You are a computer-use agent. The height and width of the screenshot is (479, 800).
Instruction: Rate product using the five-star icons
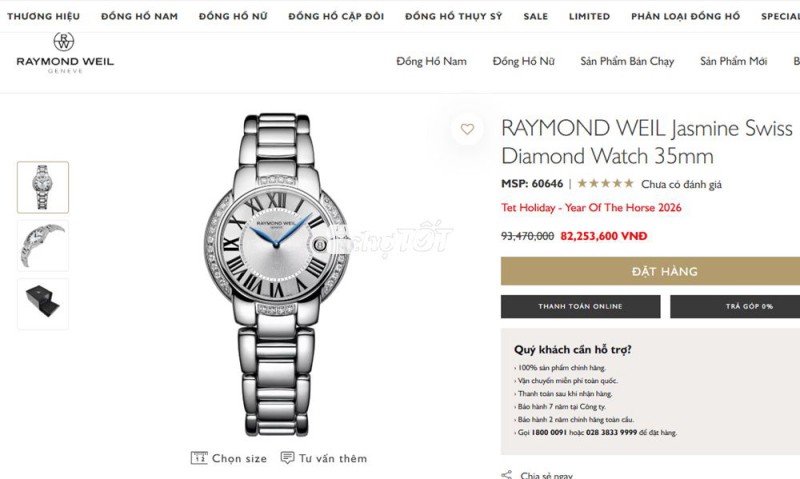point(605,184)
